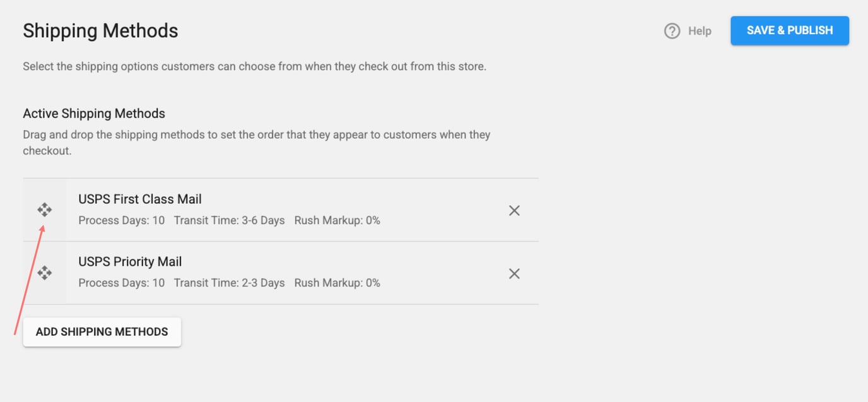Screen dimensions: 868x402
Task: Click Rush Markup for Priority Mail
Action: tap(337, 283)
